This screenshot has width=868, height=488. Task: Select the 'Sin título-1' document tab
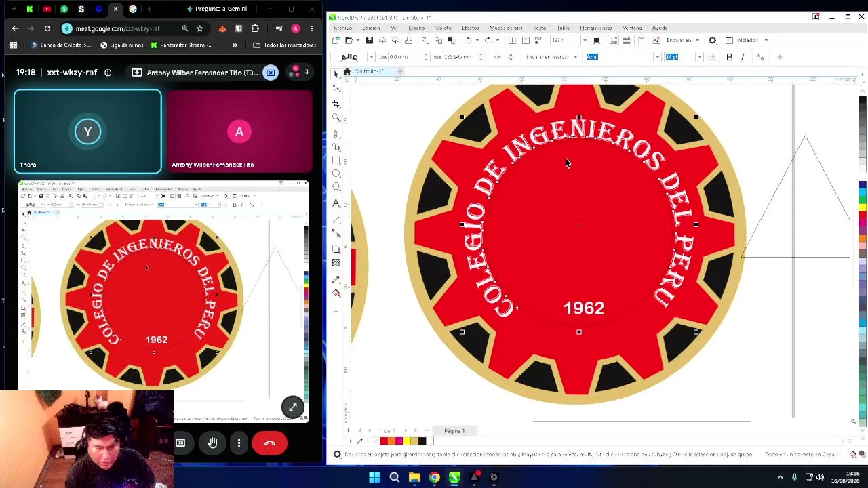pos(369,72)
